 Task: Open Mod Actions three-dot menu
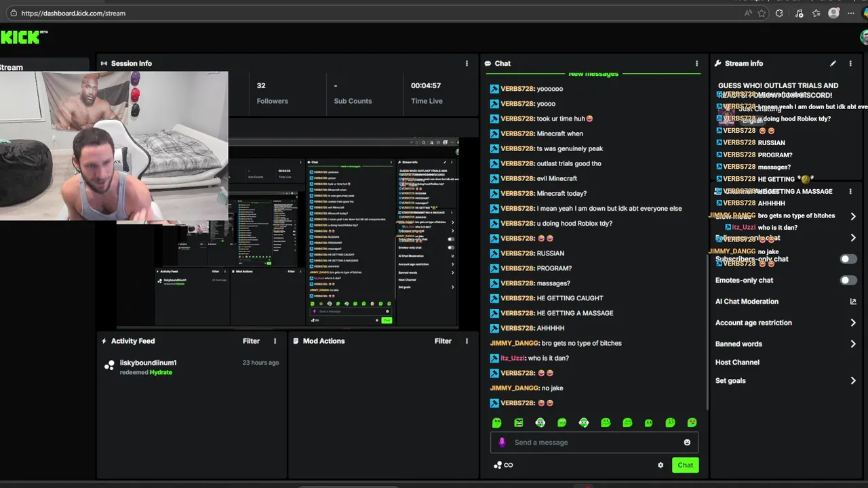(467, 341)
